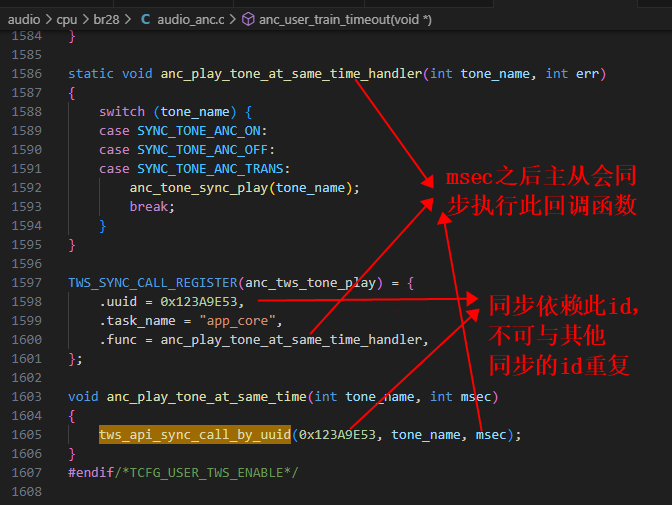Click 'switch' keyword on line 1588
672x505 pixels.
tap(122, 112)
